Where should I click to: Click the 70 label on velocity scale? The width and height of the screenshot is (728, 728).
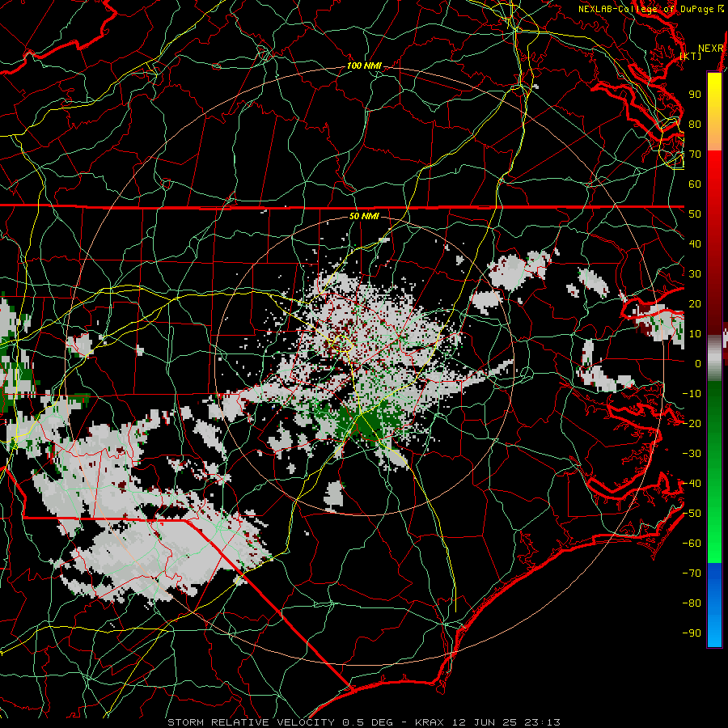695,154
